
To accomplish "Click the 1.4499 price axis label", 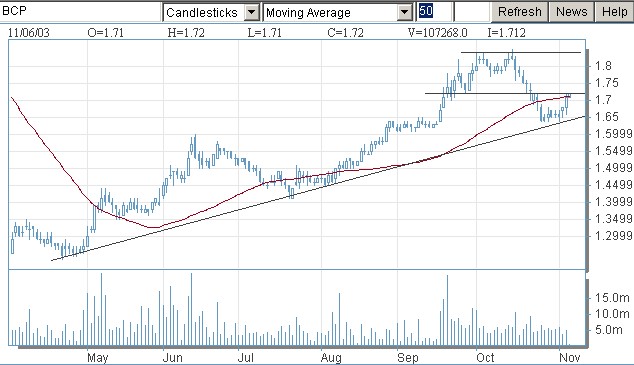I will 613,185.
